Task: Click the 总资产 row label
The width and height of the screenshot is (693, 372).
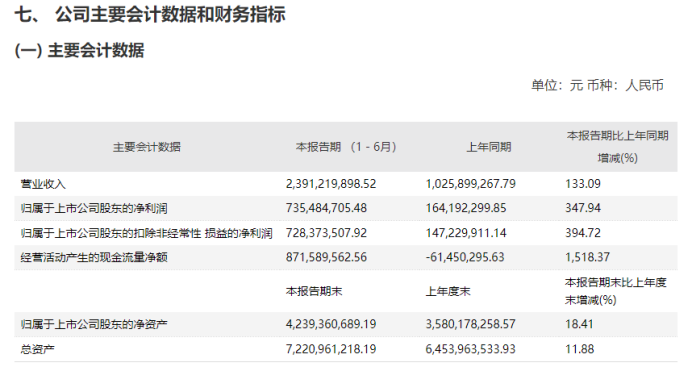Action: (37, 349)
